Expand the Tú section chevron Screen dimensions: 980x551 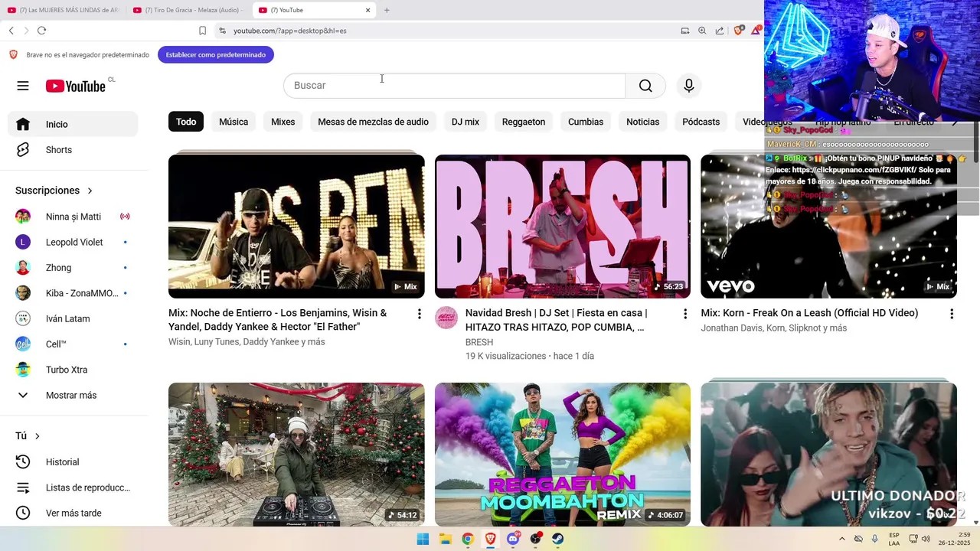37,436
